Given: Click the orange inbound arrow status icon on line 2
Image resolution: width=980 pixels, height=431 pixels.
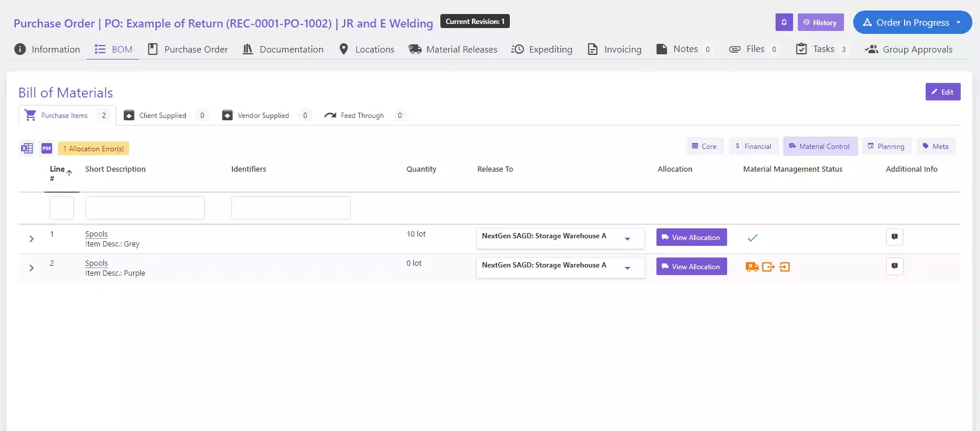Looking at the screenshot, I should tap(784, 267).
